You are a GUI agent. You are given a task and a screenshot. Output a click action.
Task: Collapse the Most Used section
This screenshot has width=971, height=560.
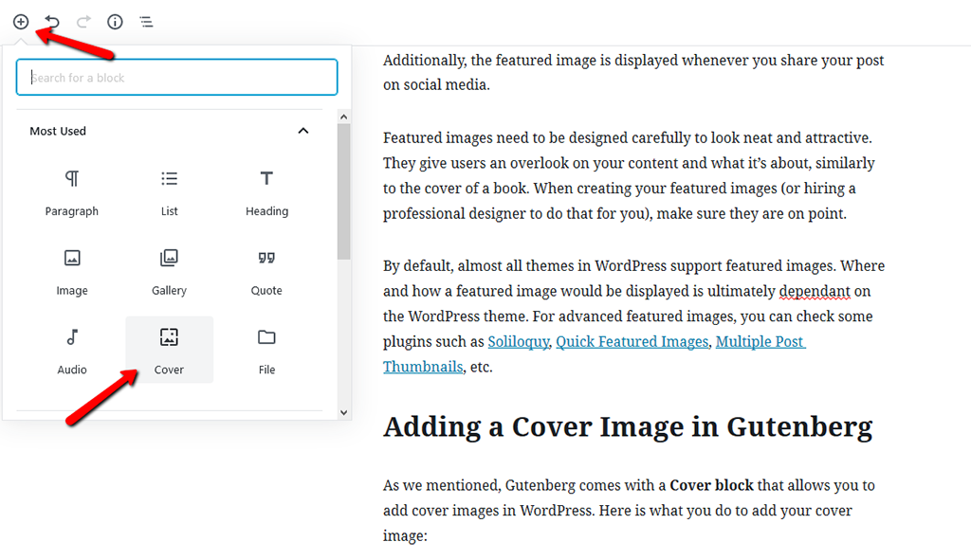pyautogui.click(x=303, y=131)
